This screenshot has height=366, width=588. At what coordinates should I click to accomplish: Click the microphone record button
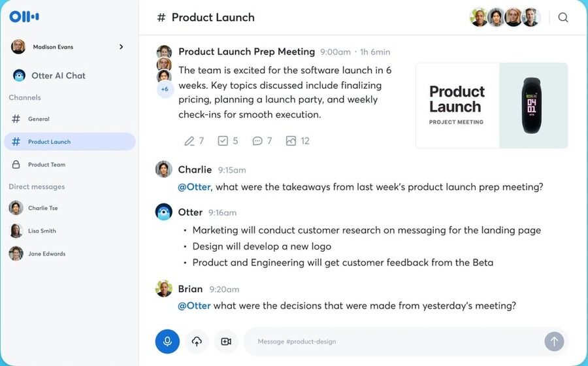(167, 341)
